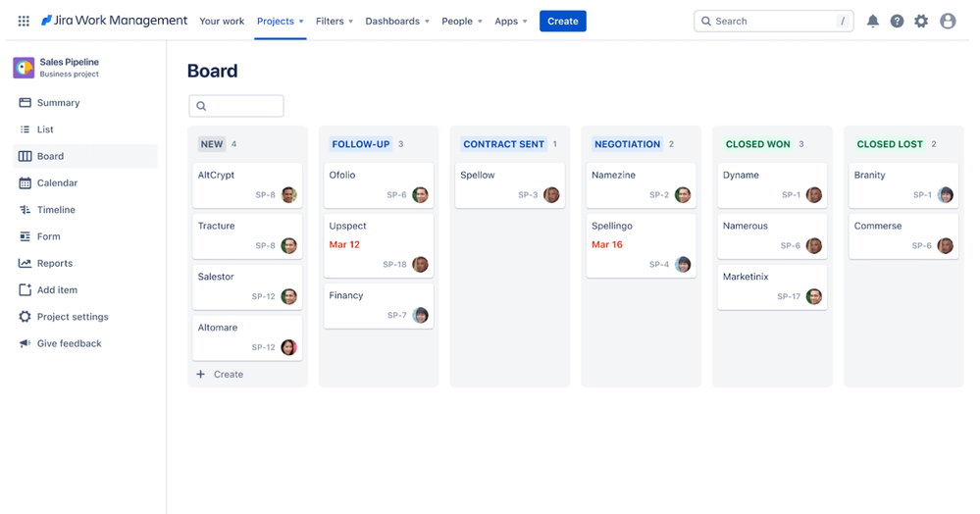Open the user profile avatar menu
The height and width of the screenshot is (514, 980).
(x=948, y=22)
